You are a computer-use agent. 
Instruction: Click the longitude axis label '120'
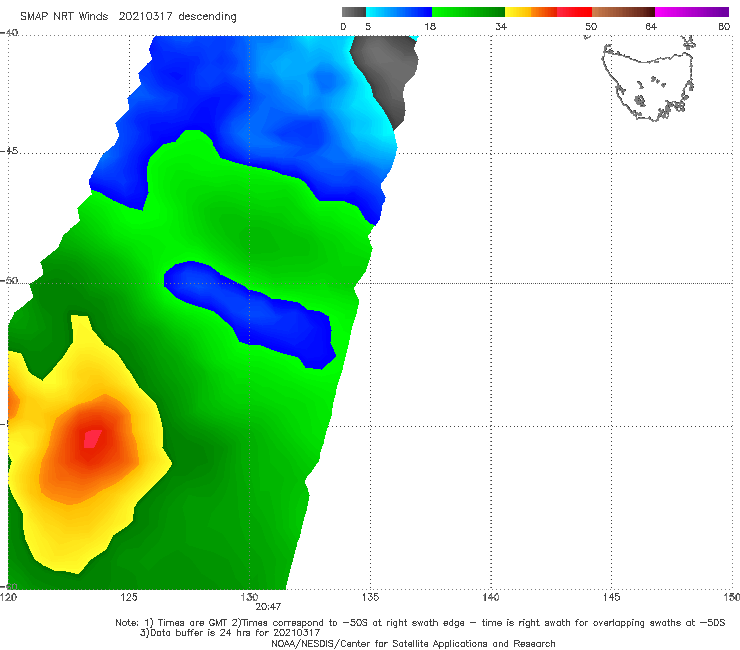coord(8,597)
